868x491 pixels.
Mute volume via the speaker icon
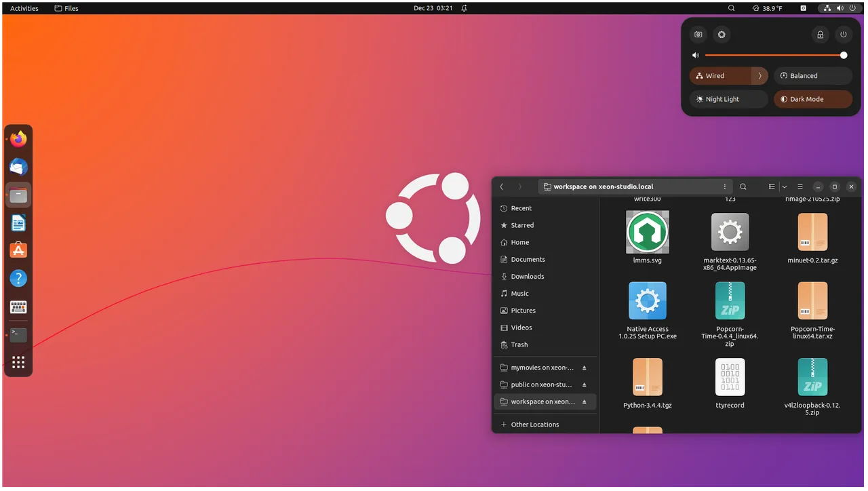click(696, 56)
